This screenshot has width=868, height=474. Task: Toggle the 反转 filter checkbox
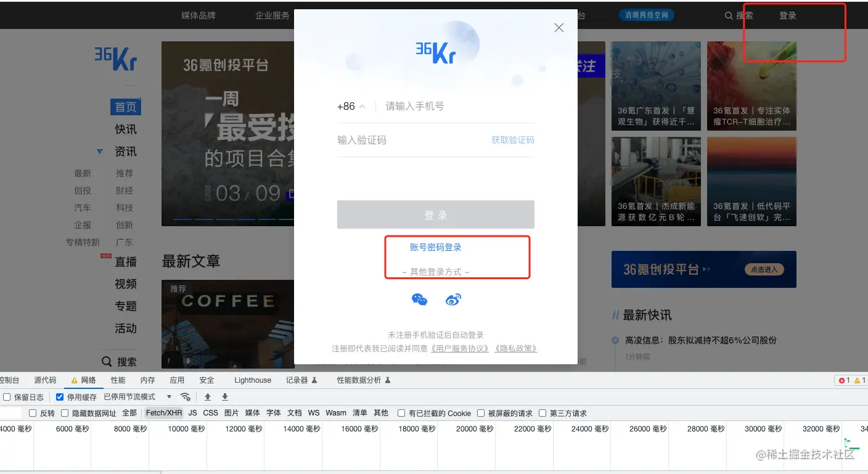[33, 413]
